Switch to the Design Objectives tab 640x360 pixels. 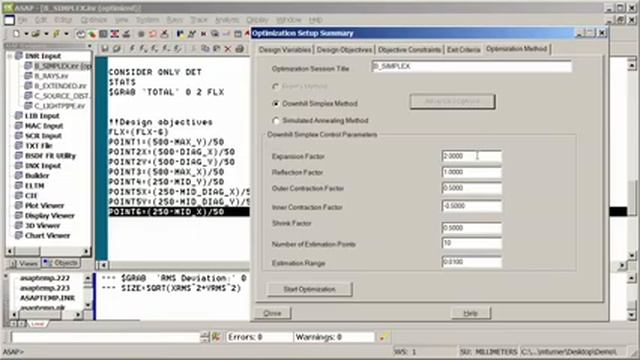pos(344,49)
